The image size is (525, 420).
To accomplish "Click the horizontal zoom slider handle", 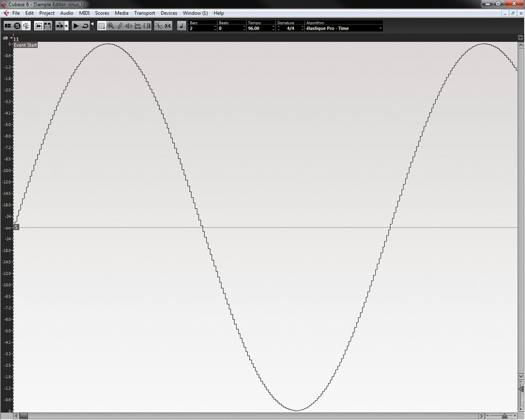I will pyautogui.click(x=505, y=416).
